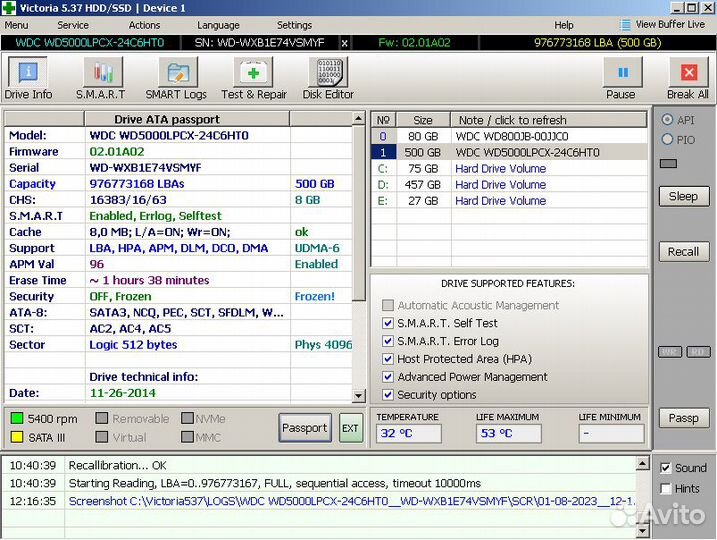Image resolution: width=717 pixels, height=540 pixels.
Task: Click the green 5400 rpm indicator
Action: pos(16,418)
